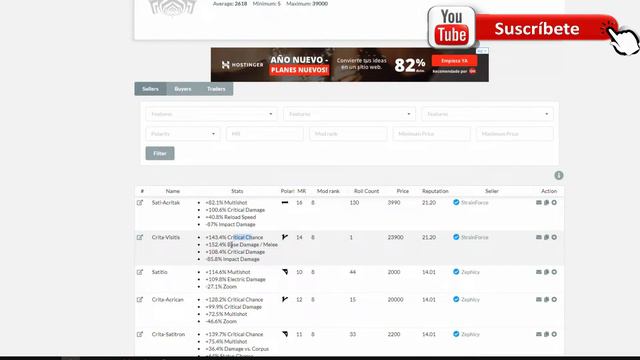Image resolution: width=640 pixels, height=360 pixels.
Task: Click the Name column header
Action: coord(173,191)
